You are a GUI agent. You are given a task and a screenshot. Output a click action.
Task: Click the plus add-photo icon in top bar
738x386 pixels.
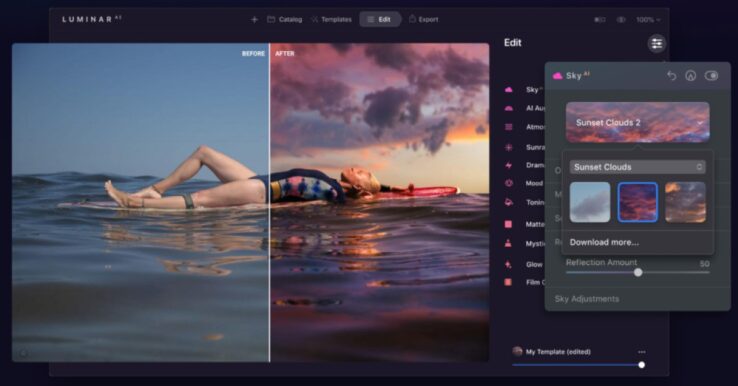click(254, 19)
